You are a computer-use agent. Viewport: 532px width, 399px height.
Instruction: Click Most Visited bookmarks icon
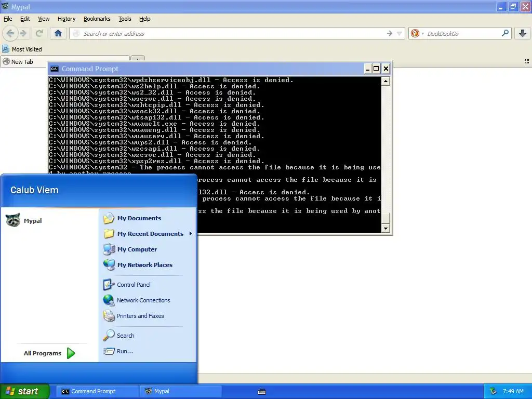tap(6, 49)
